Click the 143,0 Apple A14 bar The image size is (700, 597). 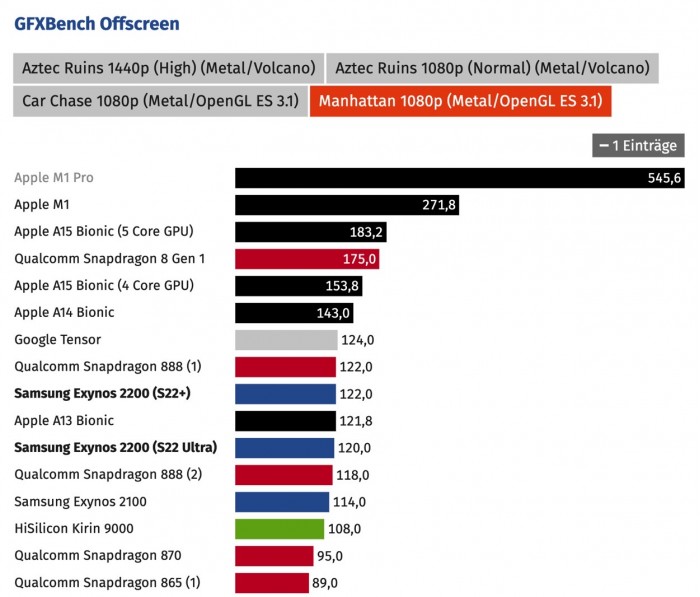coord(294,313)
